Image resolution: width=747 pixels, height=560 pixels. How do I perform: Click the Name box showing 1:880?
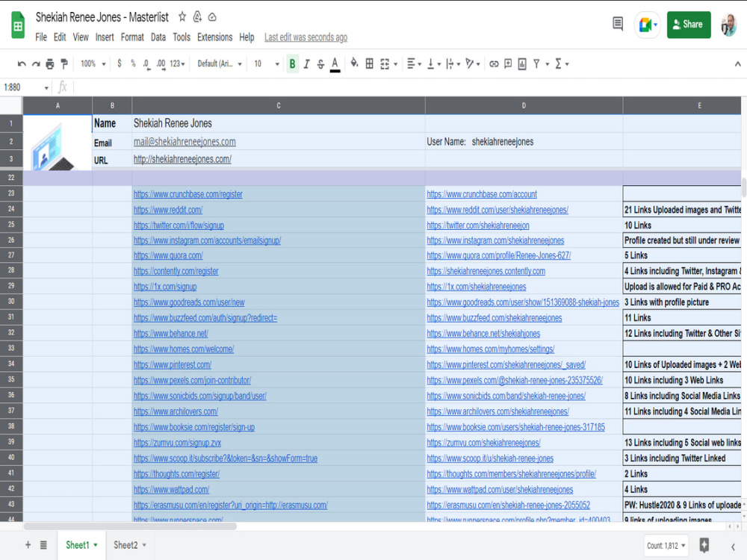click(x=25, y=87)
